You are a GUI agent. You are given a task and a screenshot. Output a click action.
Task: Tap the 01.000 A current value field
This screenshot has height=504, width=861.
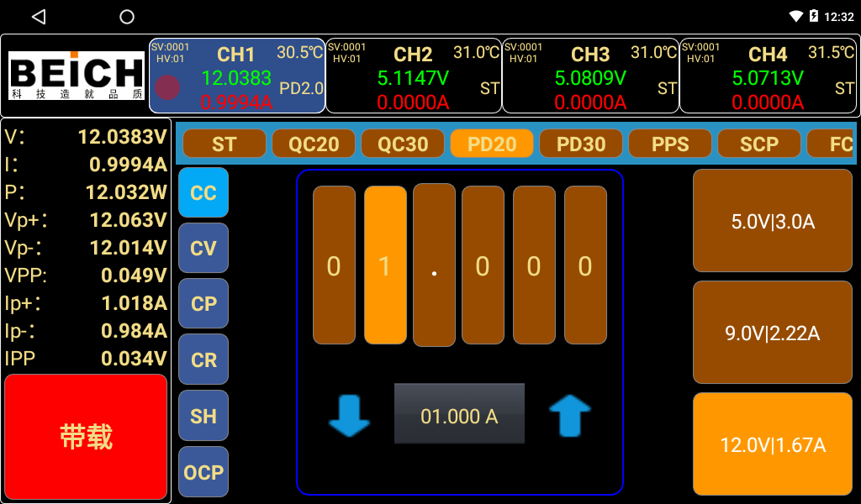[x=459, y=414]
